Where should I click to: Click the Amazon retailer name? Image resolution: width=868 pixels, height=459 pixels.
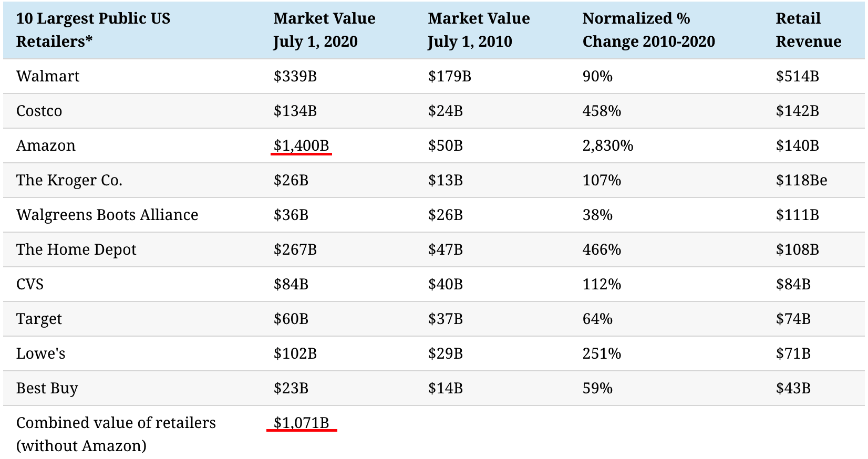46,145
